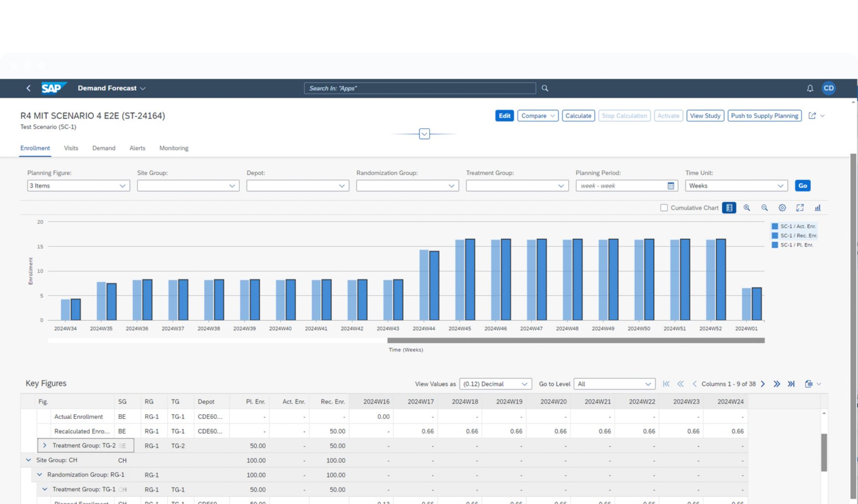Click the chart horizontal time scrollbar
Screen dimensions: 858x504
tap(575, 340)
